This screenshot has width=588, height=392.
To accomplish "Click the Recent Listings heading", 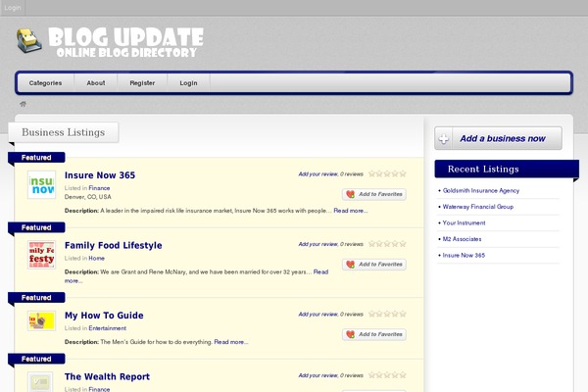I will (x=483, y=170).
